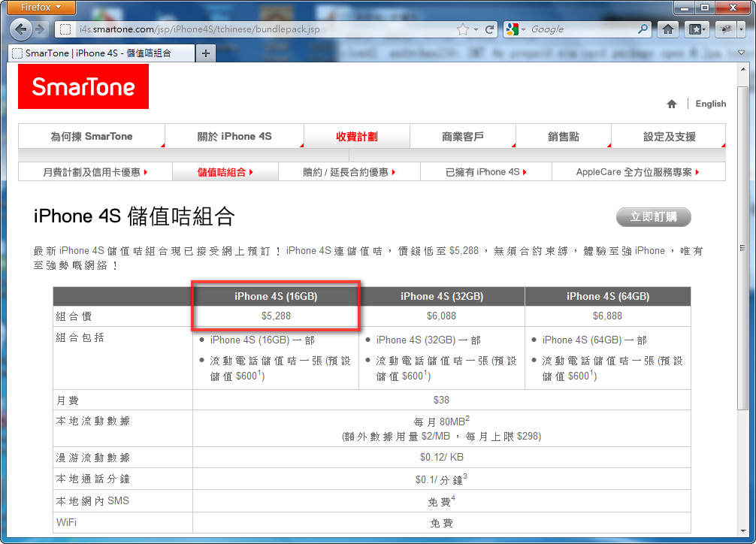This screenshot has width=756, height=544.
Task: Open the history dropdown arrow next to bookmark star
Action: coord(476,29)
